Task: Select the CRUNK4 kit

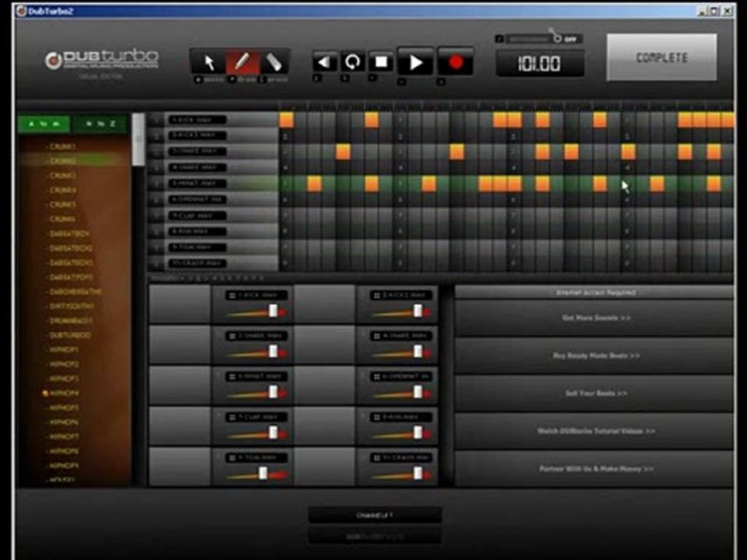Action: click(x=62, y=190)
